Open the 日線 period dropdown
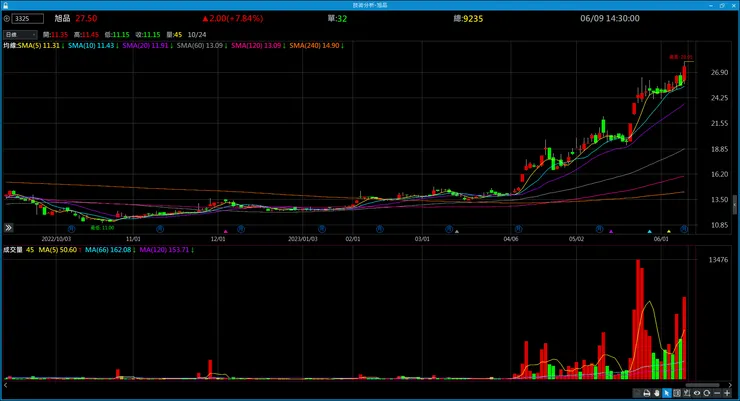Screen dimensions: 740x401 point(20,34)
